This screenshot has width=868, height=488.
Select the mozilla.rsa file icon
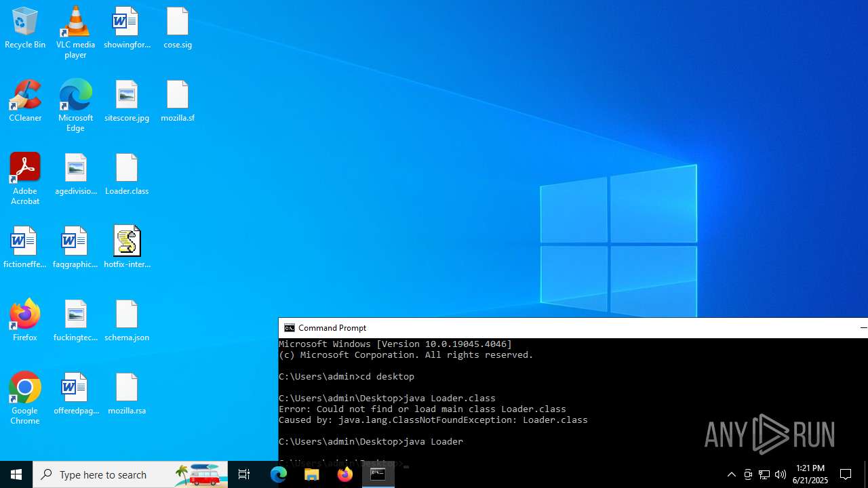[x=127, y=394]
